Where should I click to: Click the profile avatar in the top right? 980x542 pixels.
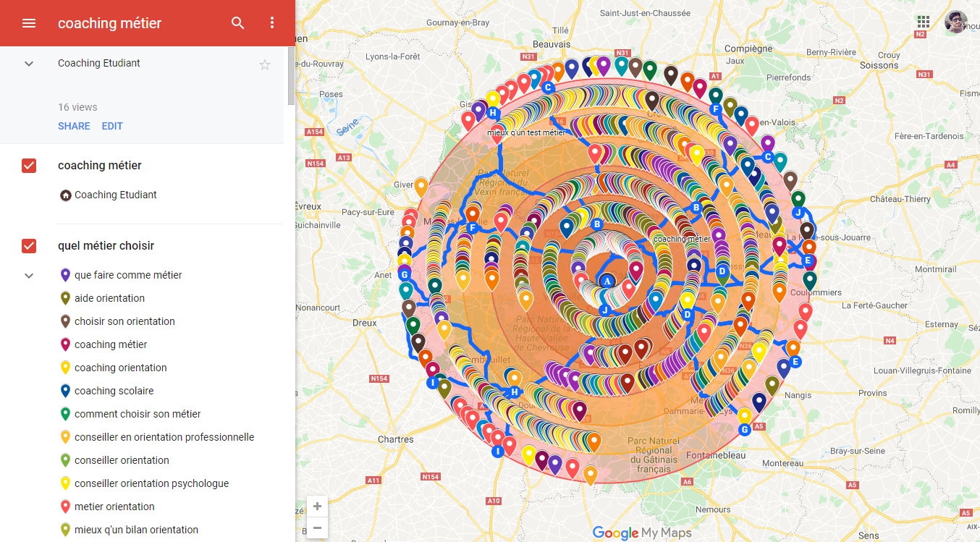(955, 22)
